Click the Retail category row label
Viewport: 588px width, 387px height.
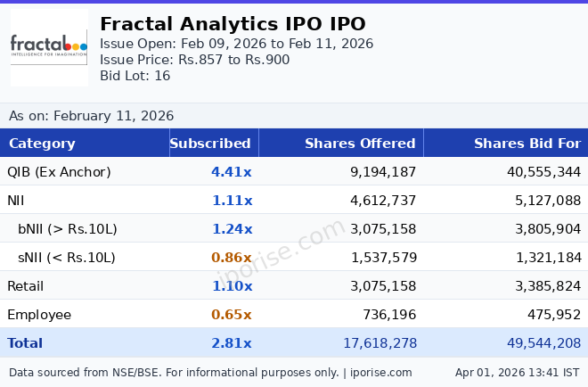point(25,286)
